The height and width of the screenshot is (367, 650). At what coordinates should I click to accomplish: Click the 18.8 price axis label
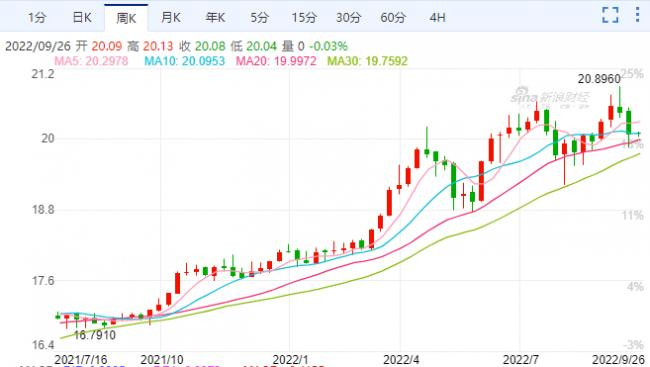(x=43, y=210)
